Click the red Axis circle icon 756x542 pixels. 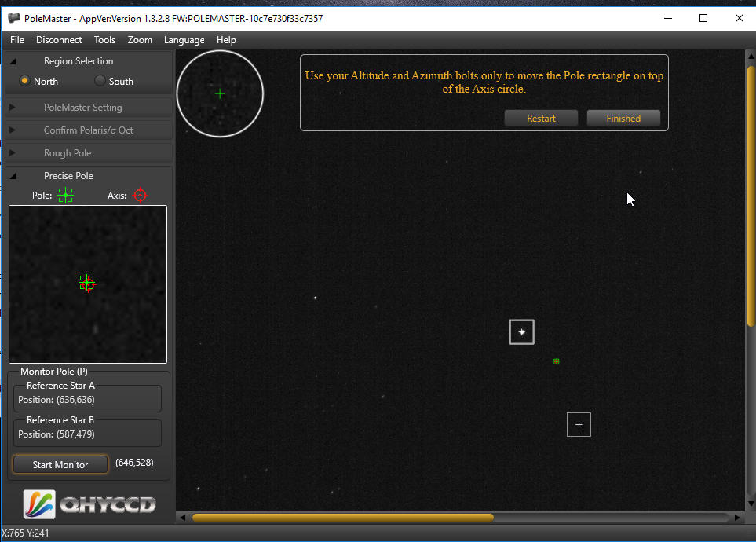(140, 195)
